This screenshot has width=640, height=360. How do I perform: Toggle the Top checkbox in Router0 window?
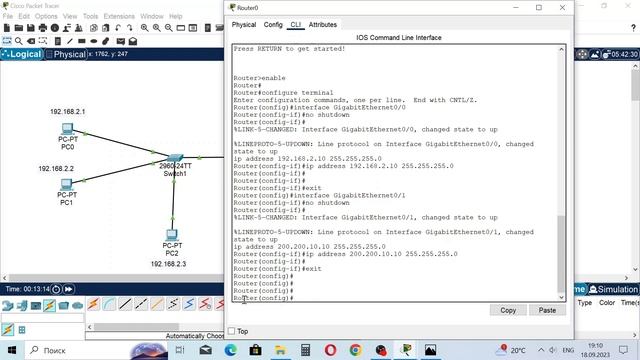tap(231, 331)
